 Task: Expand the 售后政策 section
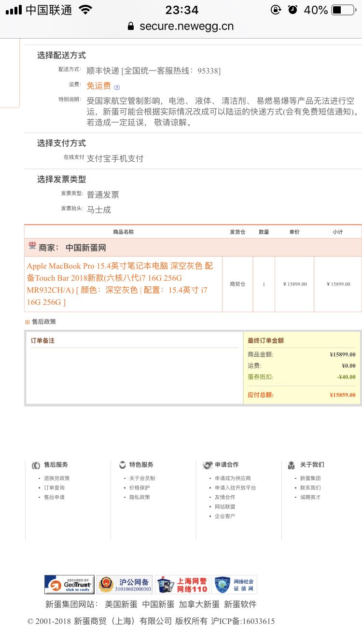click(28, 322)
